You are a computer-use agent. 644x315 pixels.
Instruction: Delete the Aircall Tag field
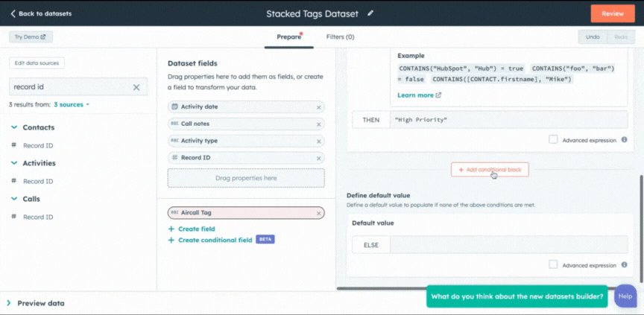318,213
